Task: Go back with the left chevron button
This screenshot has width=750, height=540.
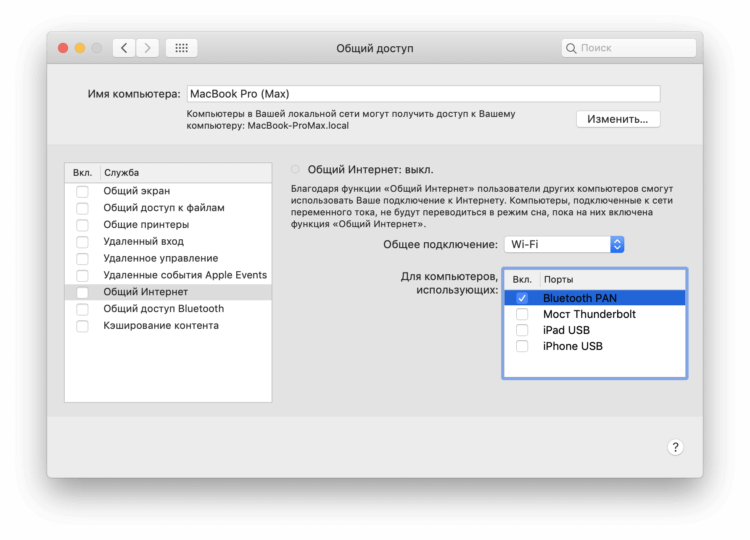Action: (x=124, y=48)
